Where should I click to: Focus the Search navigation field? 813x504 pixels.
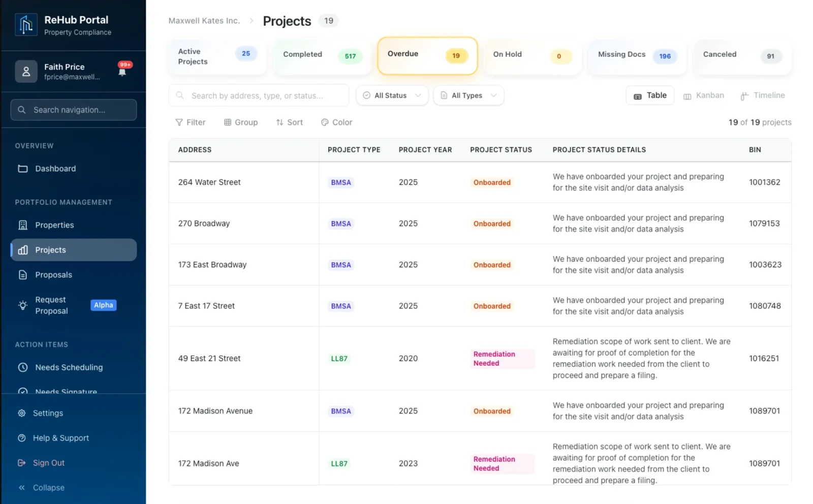[74, 110]
